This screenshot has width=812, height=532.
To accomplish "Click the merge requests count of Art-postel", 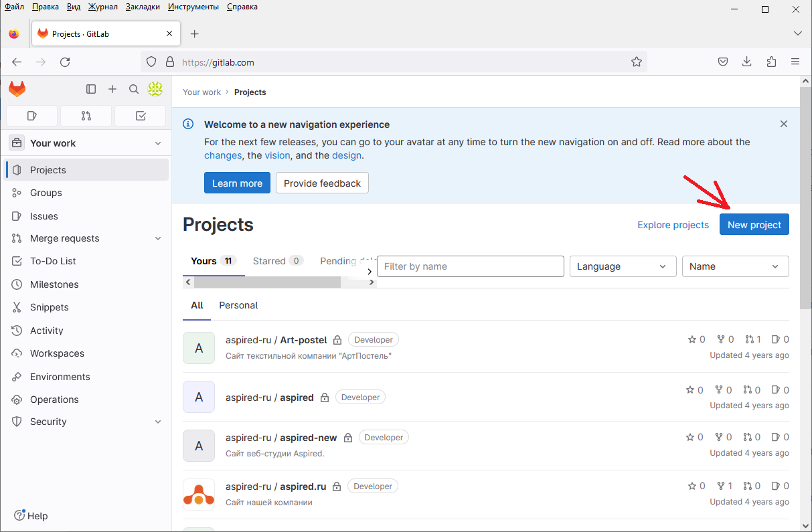I will 753,340.
